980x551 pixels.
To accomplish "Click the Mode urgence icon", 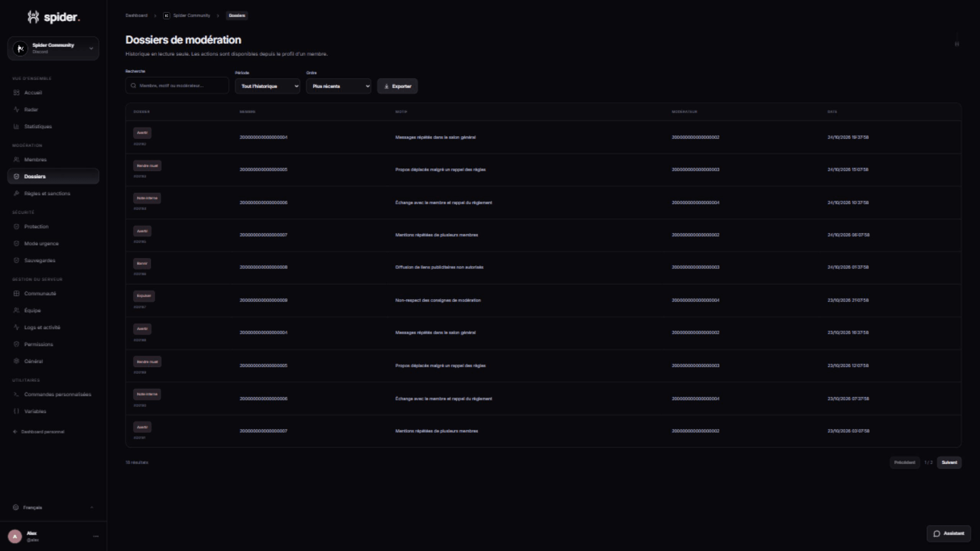I will (16, 243).
